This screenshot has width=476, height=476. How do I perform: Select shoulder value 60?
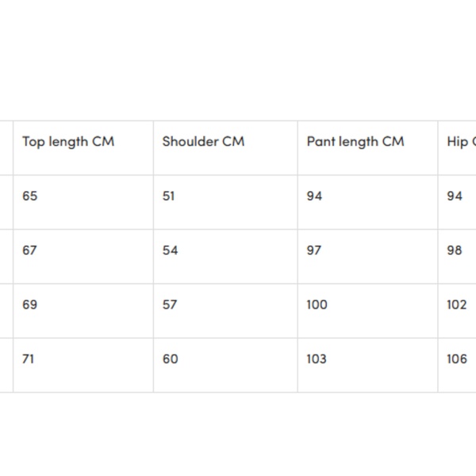[170, 359]
